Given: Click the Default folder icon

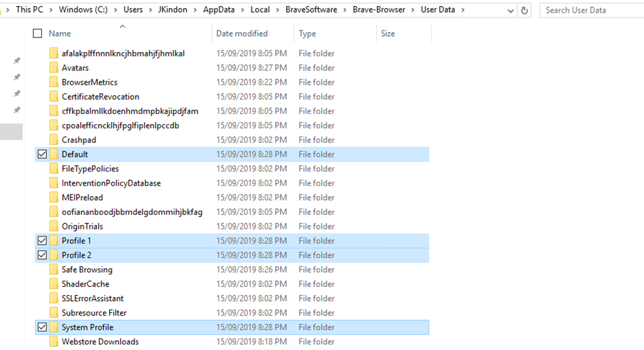Looking at the screenshot, I should tap(54, 154).
